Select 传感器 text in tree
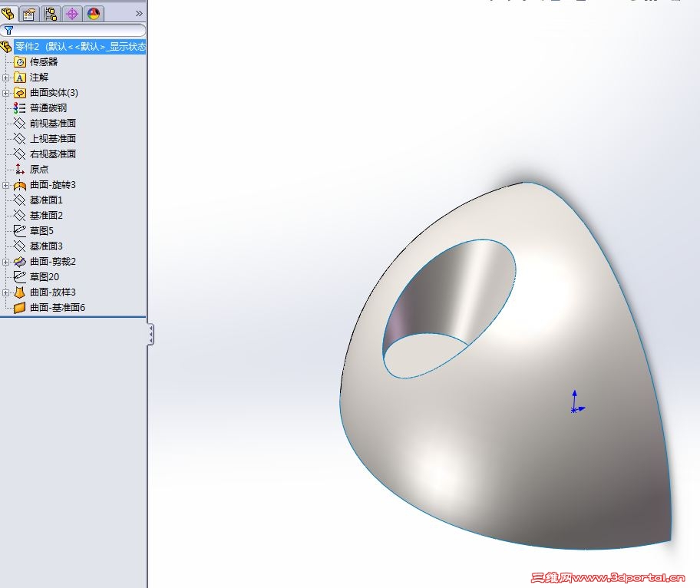 pyautogui.click(x=44, y=62)
